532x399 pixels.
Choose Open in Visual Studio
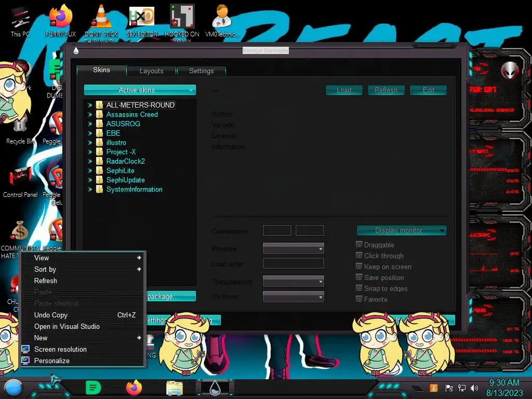click(84, 326)
